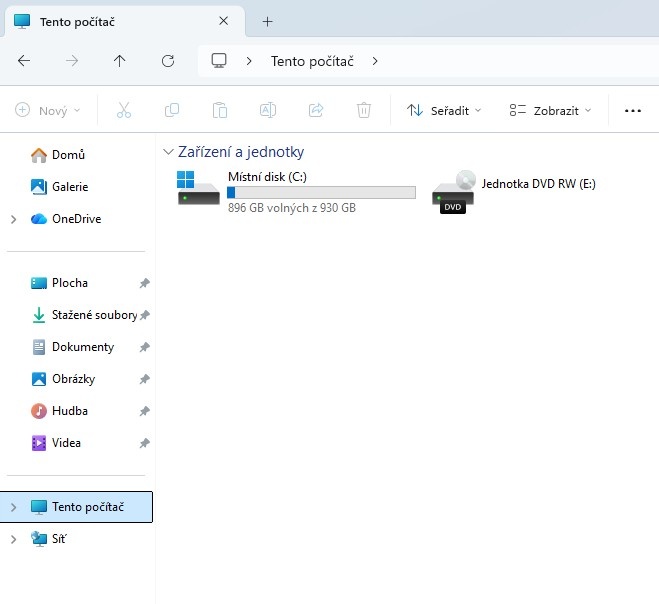The image size is (659, 604).
Task: Collapse the Zařízení a jednotky group
Action: tap(167, 153)
